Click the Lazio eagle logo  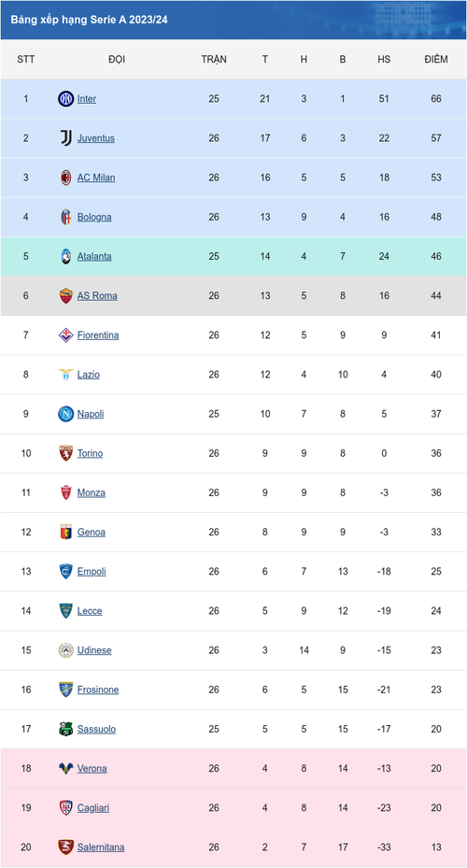(65, 375)
